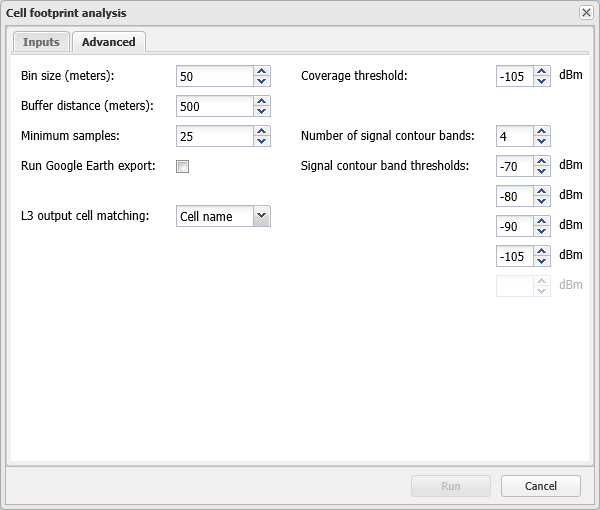Increase Bin size using up arrow

point(262,71)
